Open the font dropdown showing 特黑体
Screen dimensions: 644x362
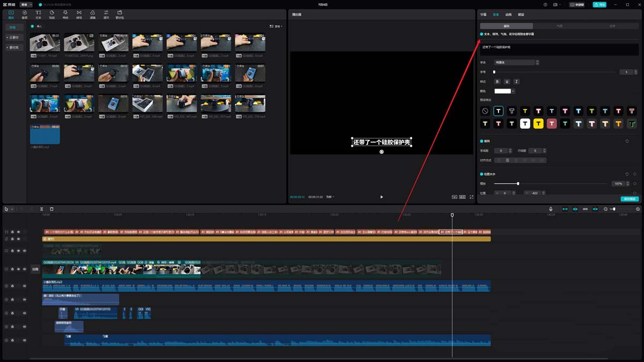click(517, 62)
